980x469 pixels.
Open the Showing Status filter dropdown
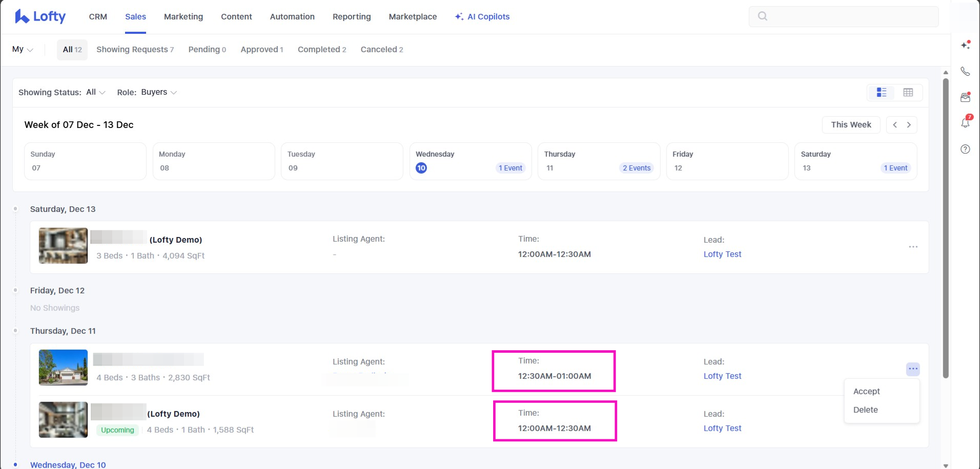point(95,92)
